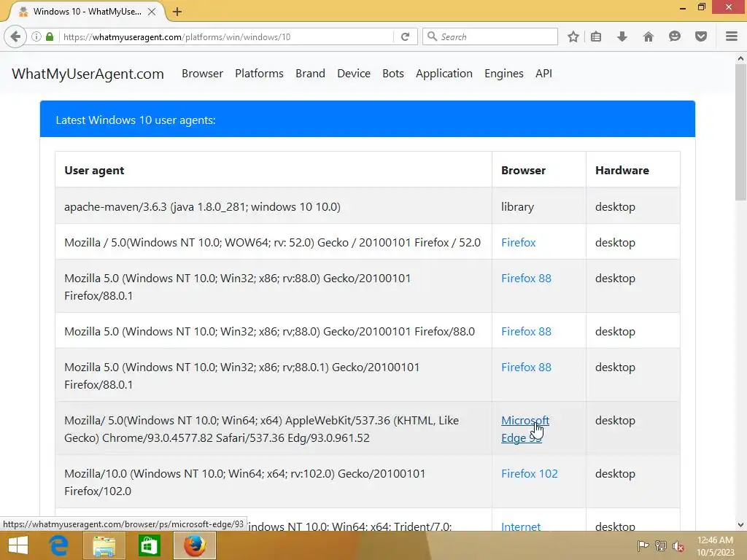Click the 'Browser' column header
The image size is (747, 560).
coord(523,171)
